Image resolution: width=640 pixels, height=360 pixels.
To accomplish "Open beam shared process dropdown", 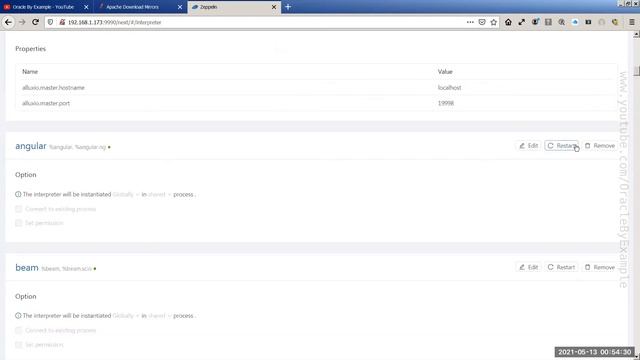I will tap(159, 316).
